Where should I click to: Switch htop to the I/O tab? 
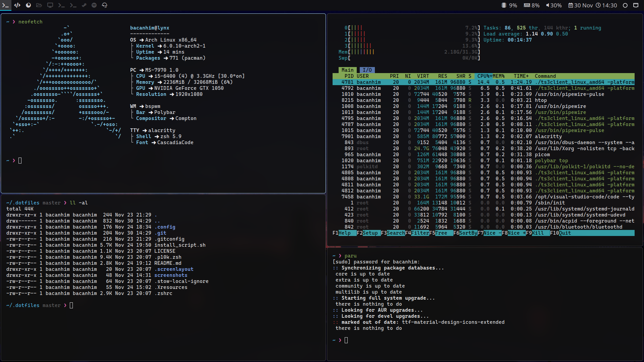pyautogui.click(x=367, y=70)
